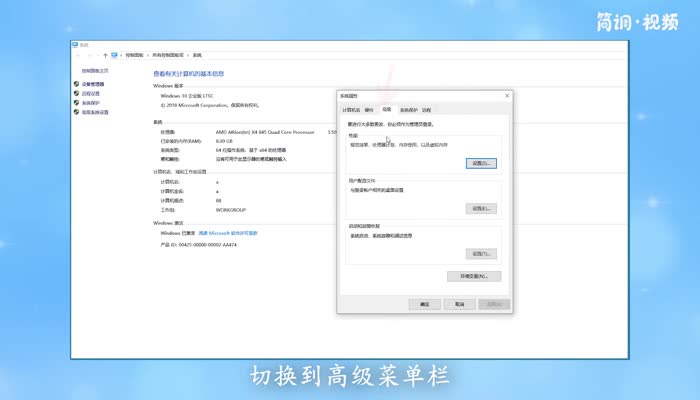Image resolution: width=700 pixels, height=400 pixels.
Task: Click the Environment Variables button
Action: [x=474, y=276]
